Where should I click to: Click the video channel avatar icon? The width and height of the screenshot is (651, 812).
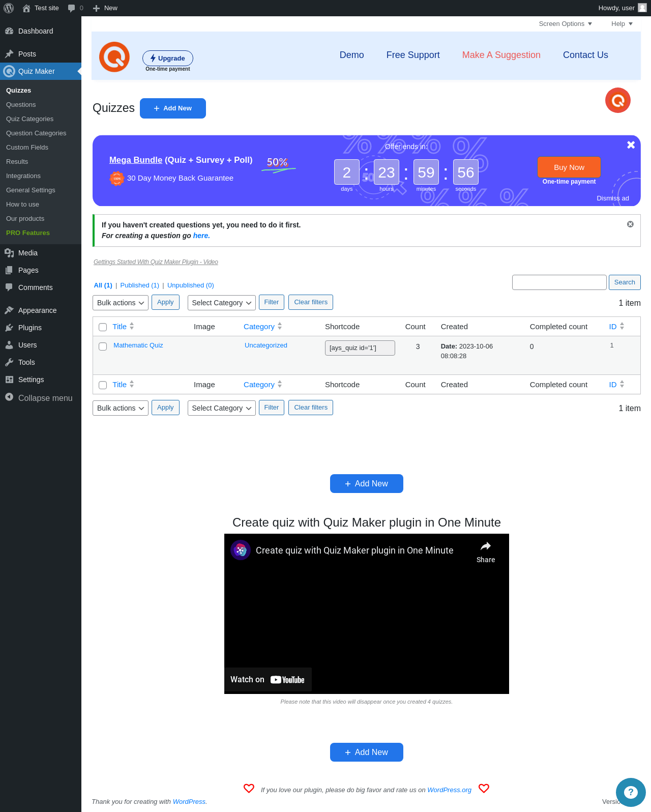pos(241,550)
